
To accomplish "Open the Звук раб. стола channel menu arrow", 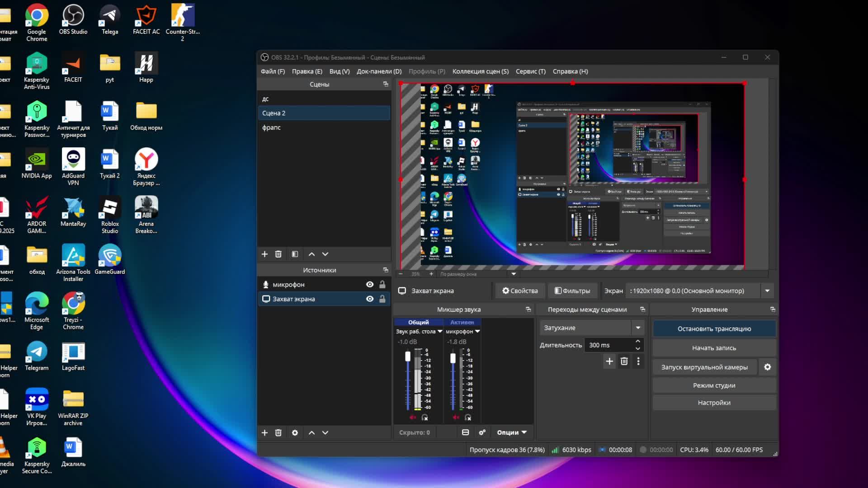I will [440, 331].
